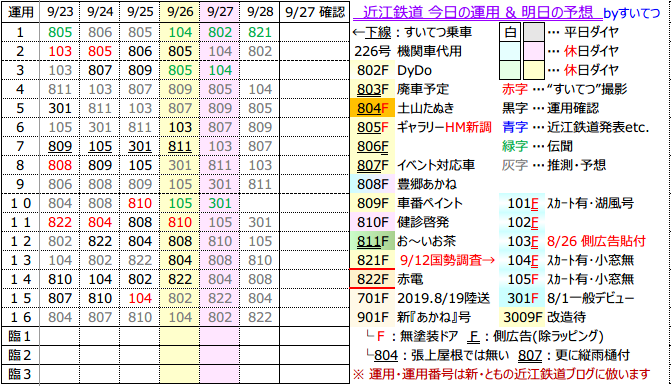Select the 臨1 row label

(x=20, y=336)
